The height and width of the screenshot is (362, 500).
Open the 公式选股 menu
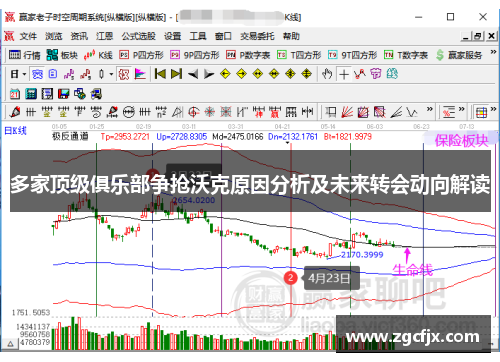point(138,36)
